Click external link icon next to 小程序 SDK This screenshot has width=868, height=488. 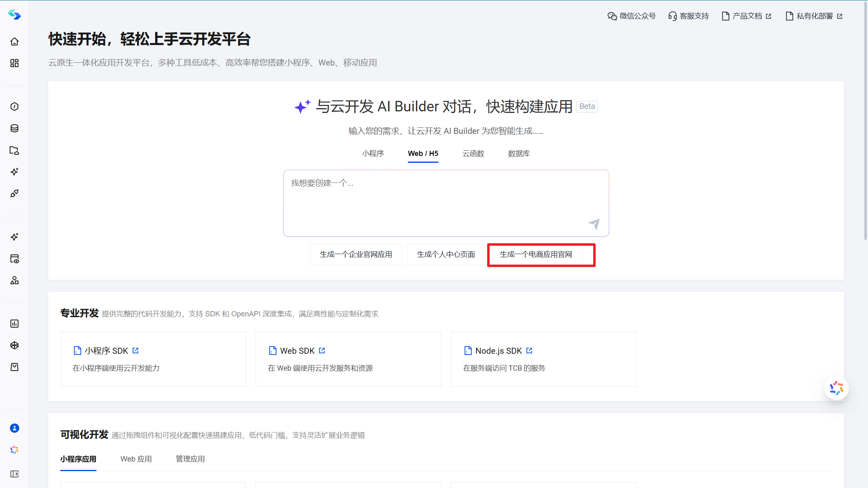click(135, 351)
